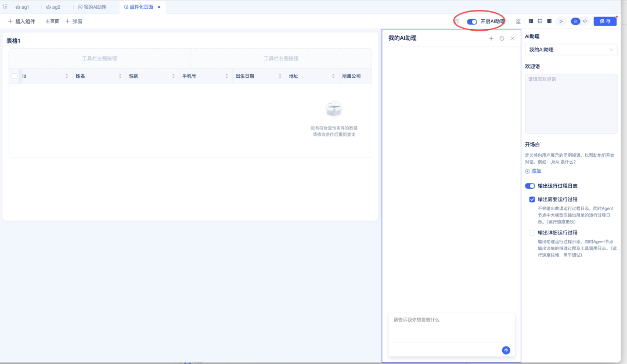Click the help question mark icon
The image size is (627, 364).
[x=457, y=21]
